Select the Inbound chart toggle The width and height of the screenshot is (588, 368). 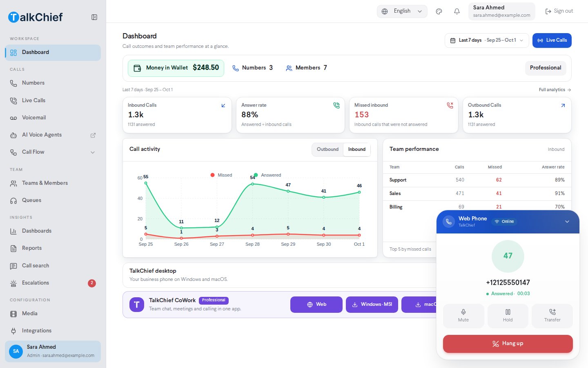(x=357, y=150)
